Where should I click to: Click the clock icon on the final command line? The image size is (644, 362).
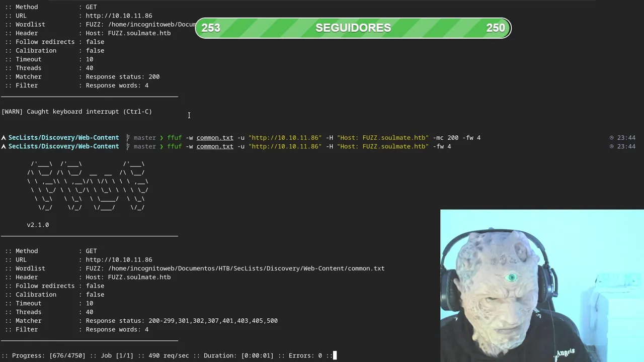[612, 146]
